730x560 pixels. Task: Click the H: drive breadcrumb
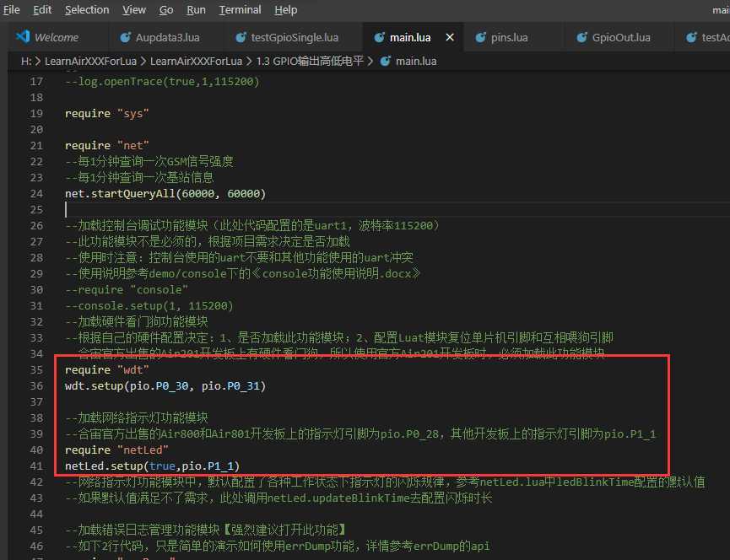[x=26, y=61]
